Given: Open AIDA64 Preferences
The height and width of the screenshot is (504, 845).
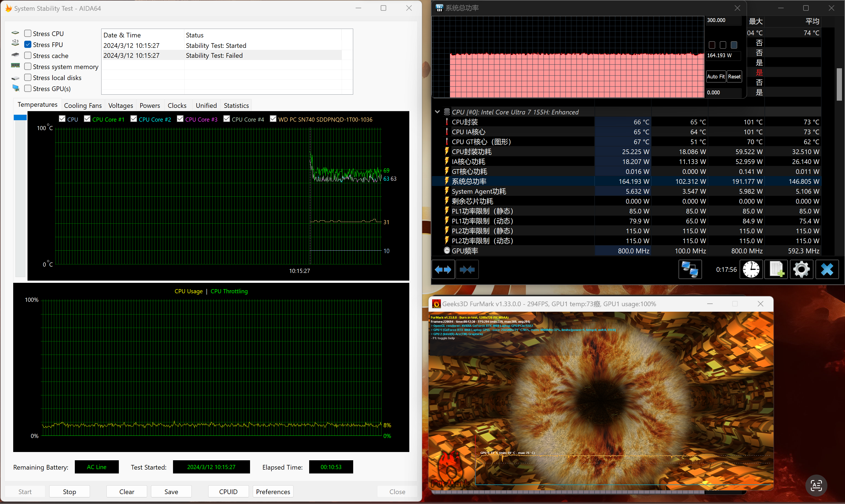Looking at the screenshot, I should 273,492.
